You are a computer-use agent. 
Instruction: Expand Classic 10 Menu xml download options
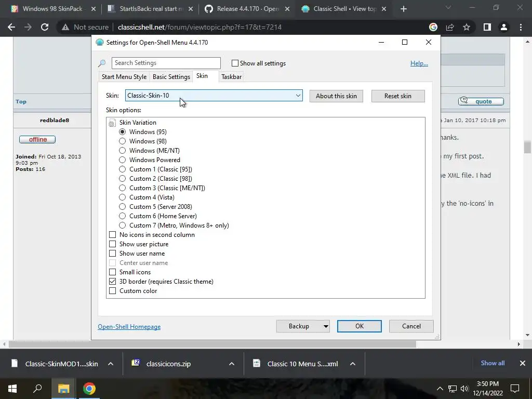(353, 364)
